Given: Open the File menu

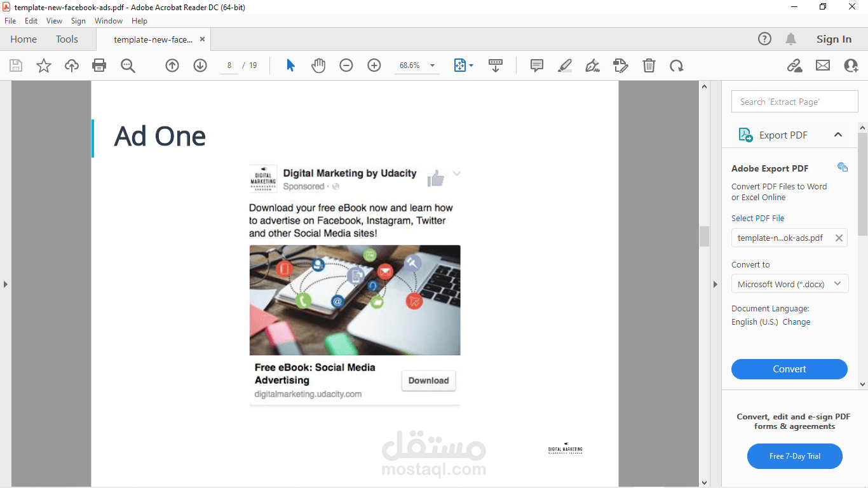Looking at the screenshot, I should 10,21.
